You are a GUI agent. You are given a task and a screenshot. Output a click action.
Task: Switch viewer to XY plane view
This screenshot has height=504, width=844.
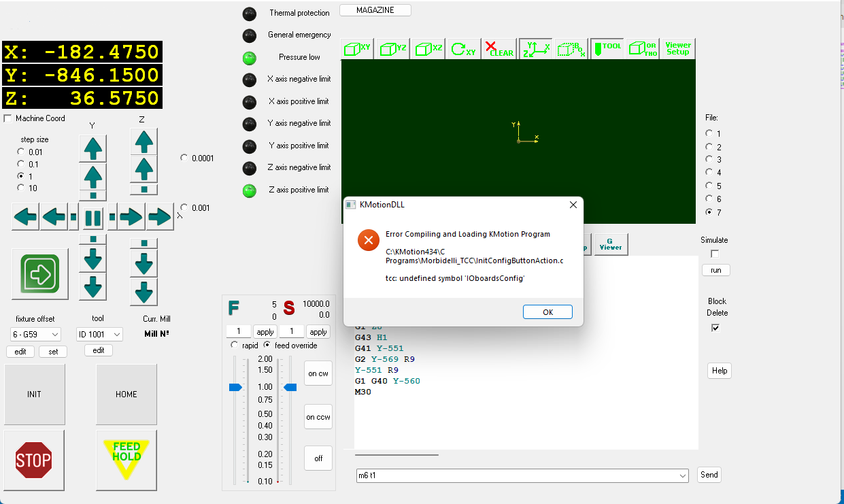[x=357, y=49]
